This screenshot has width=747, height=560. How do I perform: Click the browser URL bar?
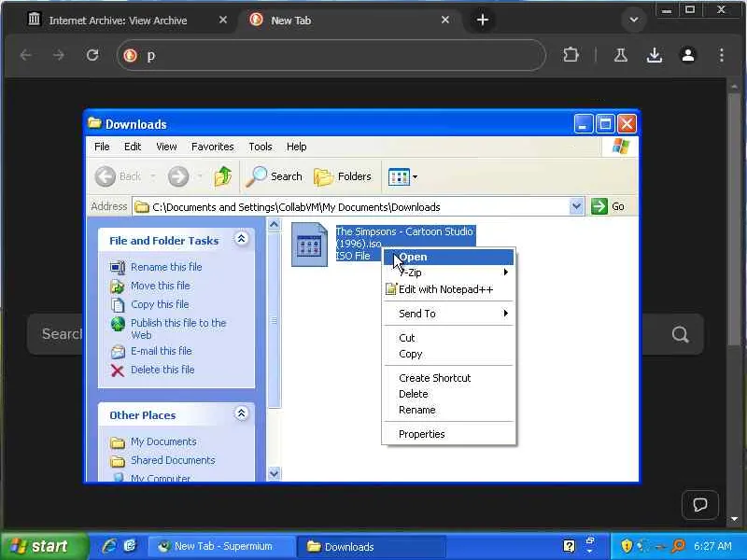[x=331, y=55]
